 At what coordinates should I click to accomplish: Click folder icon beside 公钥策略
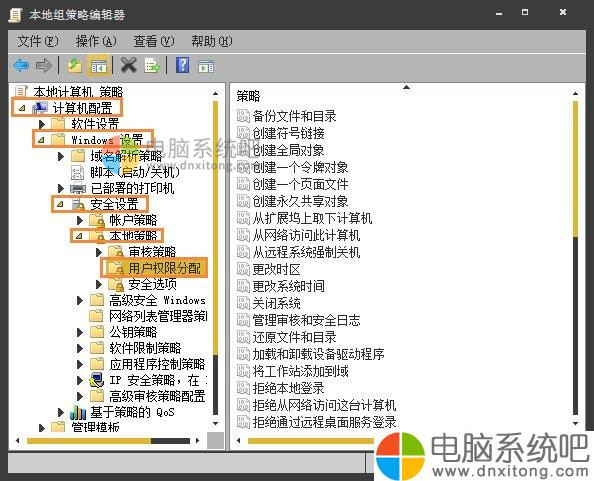(x=97, y=332)
